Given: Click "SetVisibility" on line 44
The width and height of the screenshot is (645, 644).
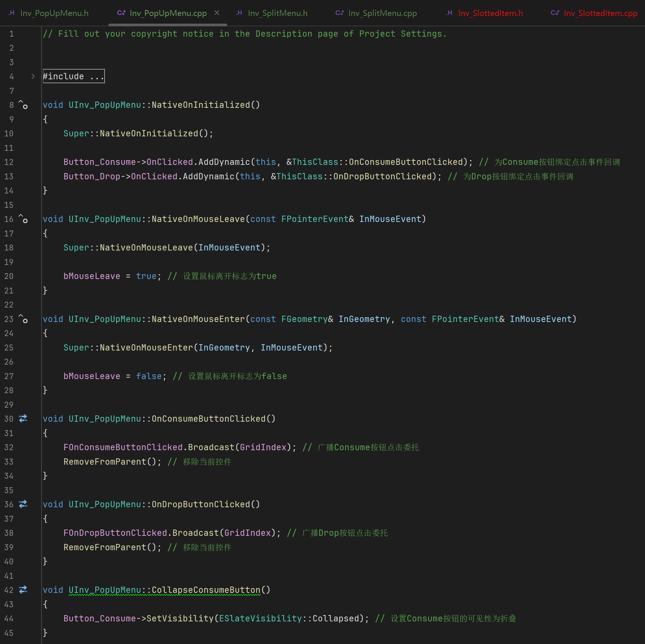Looking at the screenshot, I should coord(180,618).
